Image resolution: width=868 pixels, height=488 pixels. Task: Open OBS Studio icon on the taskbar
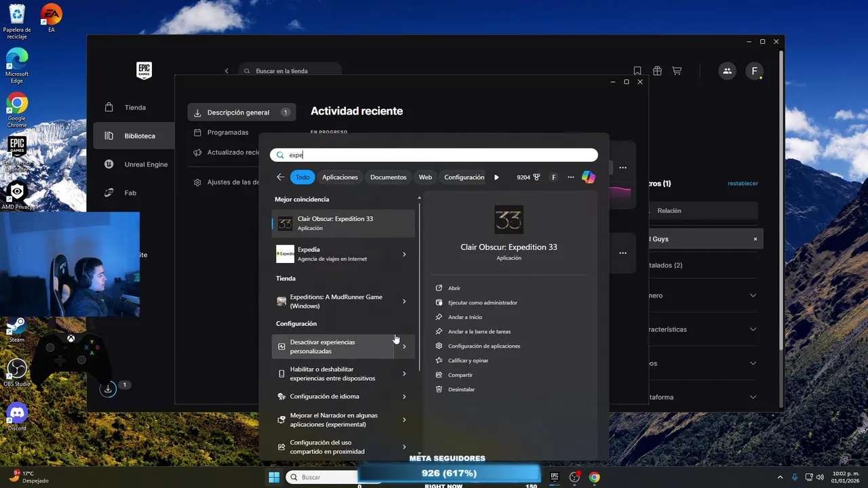click(574, 477)
